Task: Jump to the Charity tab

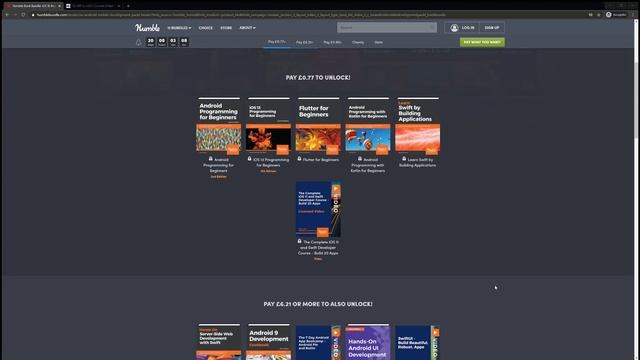Action: click(x=358, y=42)
